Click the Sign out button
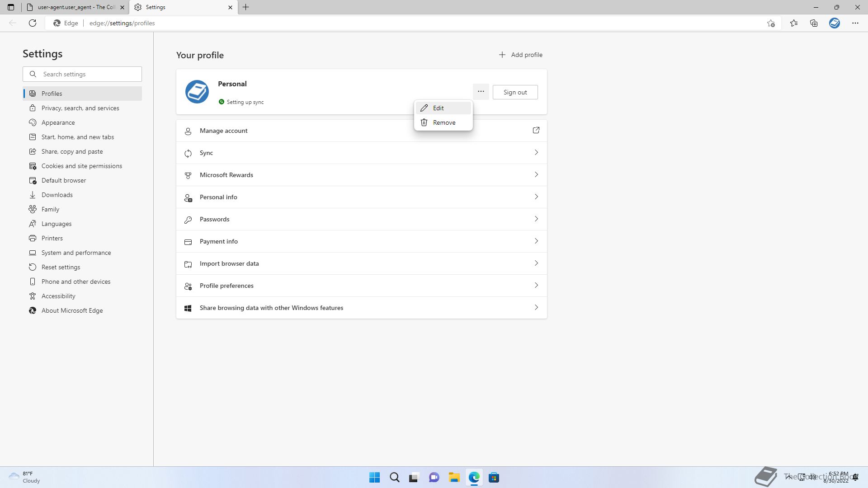Image resolution: width=868 pixels, height=488 pixels. (x=515, y=92)
